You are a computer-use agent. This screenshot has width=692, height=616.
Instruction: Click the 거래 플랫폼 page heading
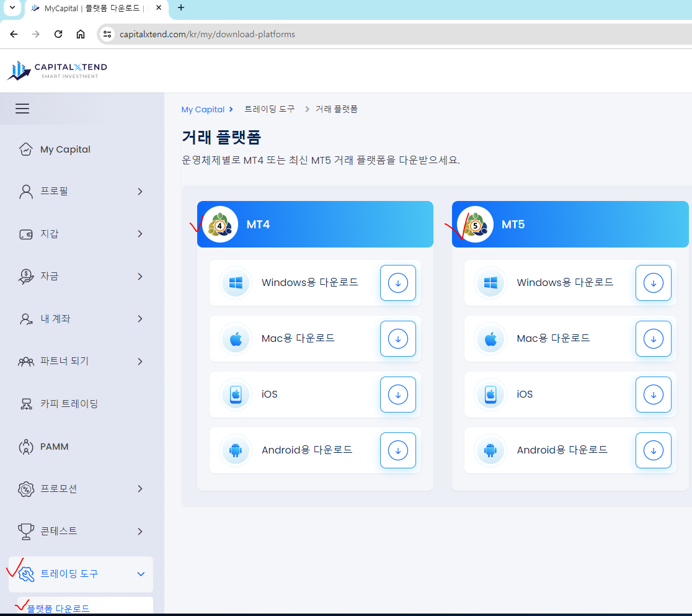221,137
